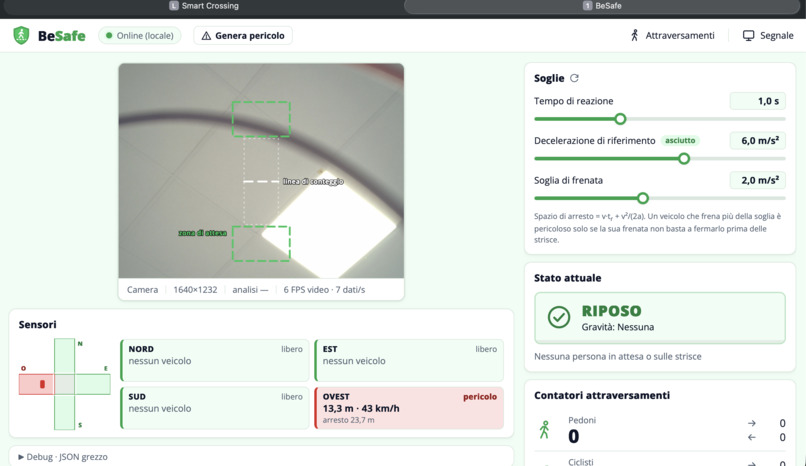Click the RIPOSO checkmark circle icon
The width and height of the screenshot is (806, 466).
pos(559,317)
